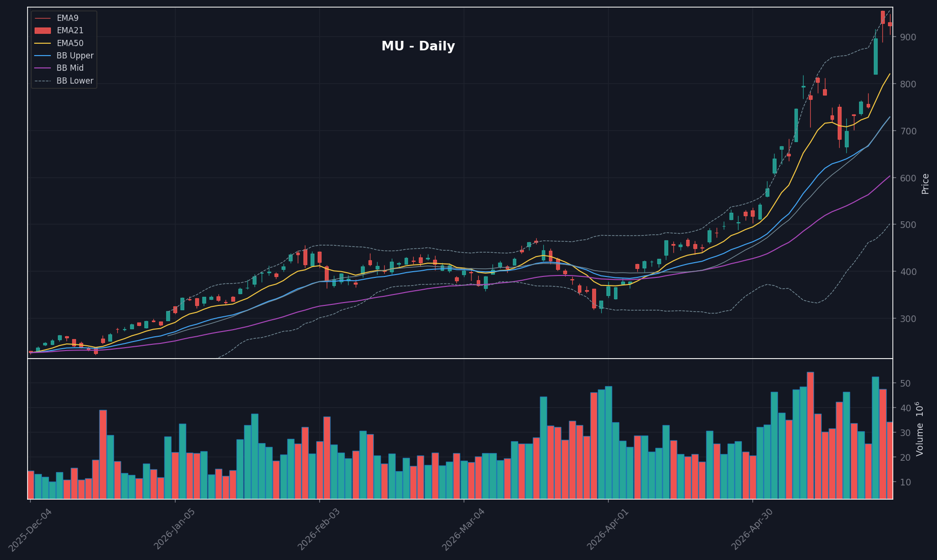Click the 30 volume axis label

click(905, 433)
